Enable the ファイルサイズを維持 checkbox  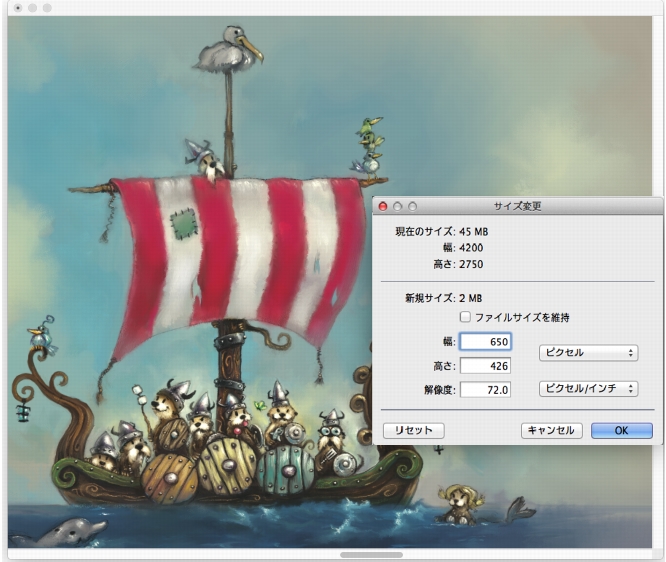(465, 317)
